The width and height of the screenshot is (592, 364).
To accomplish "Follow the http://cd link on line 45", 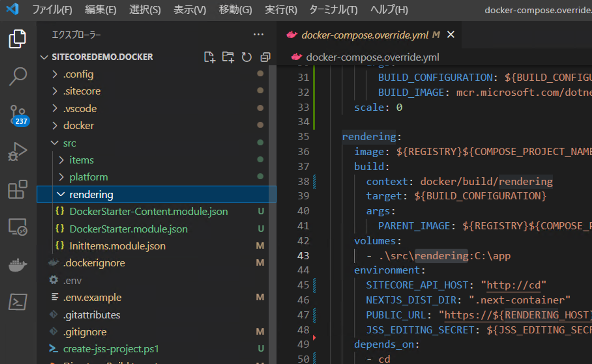I will [513, 285].
